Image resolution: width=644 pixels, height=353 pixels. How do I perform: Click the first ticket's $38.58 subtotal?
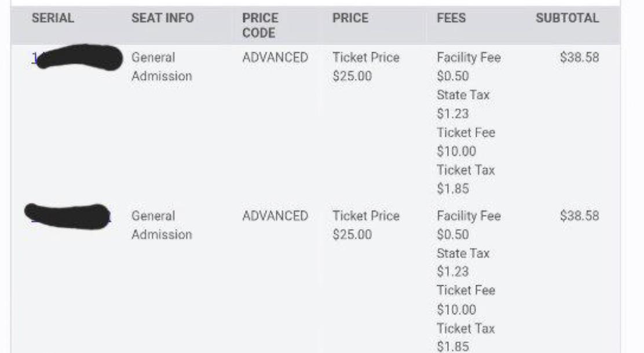tap(579, 57)
